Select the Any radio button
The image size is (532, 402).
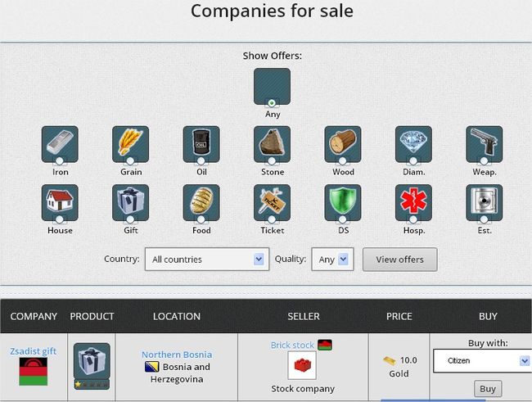point(272,103)
